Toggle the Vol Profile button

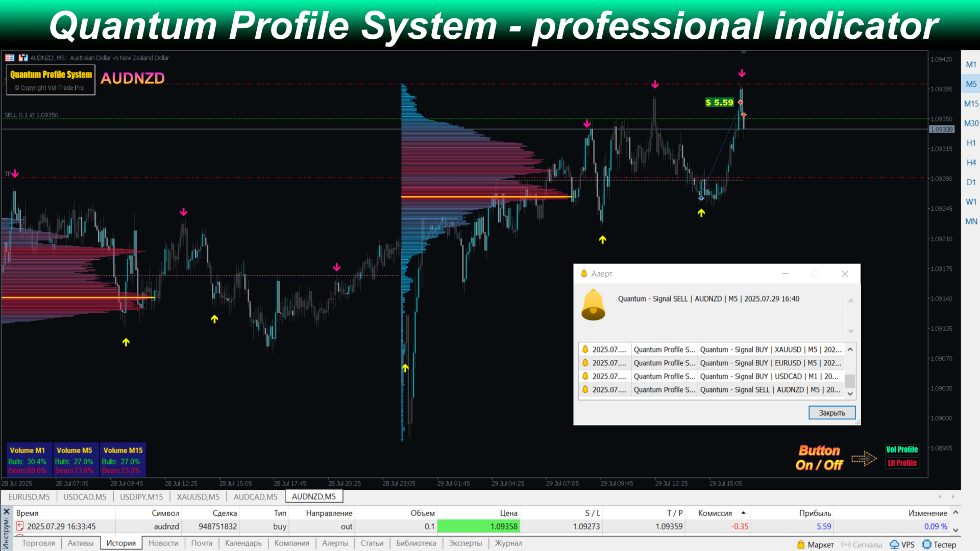tap(902, 449)
